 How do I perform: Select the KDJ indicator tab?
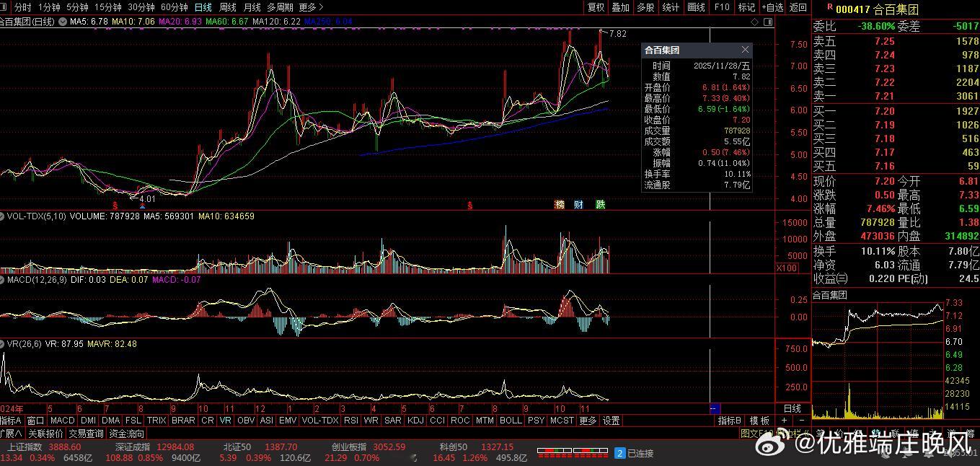click(415, 421)
